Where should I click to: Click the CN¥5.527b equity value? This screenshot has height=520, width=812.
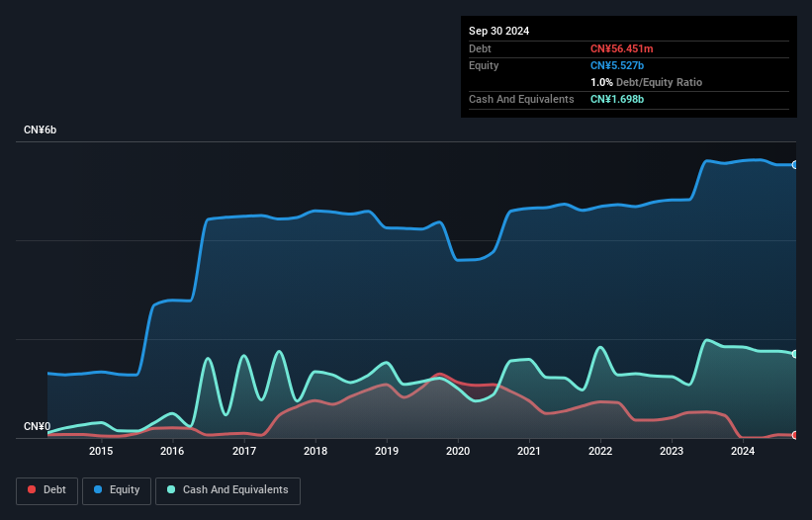coord(617,65)
